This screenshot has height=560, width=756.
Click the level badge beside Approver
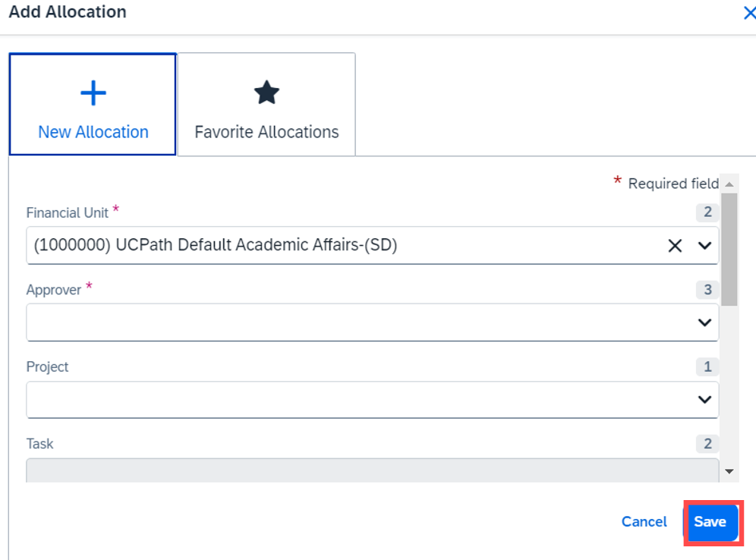(707, 289)
